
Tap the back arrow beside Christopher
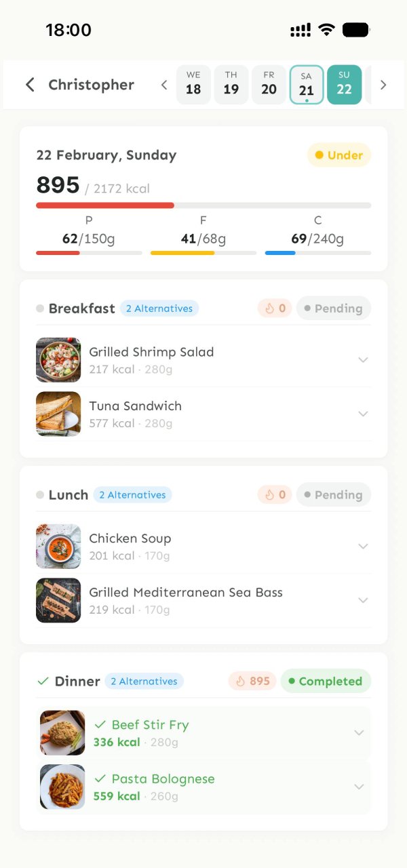30,85
